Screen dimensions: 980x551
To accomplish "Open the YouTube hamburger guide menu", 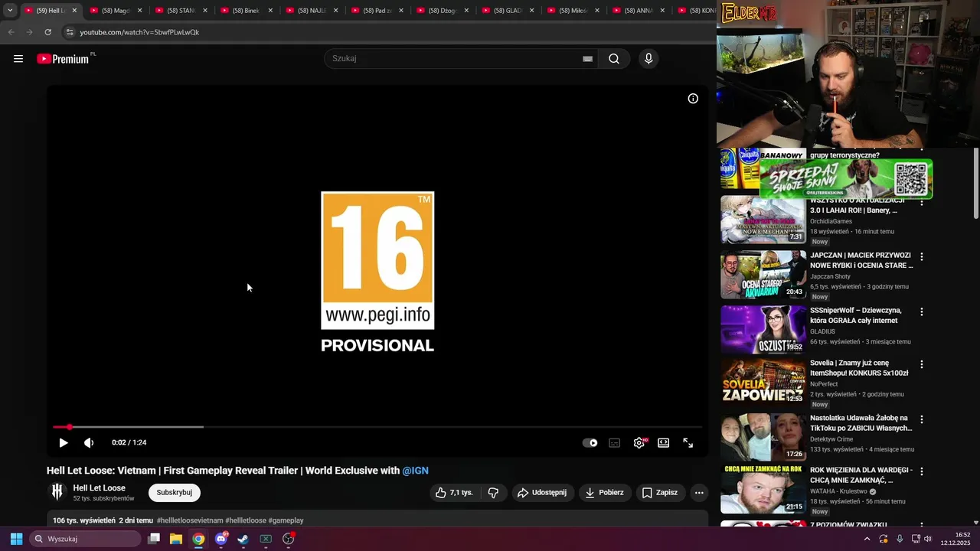I will [x=18, y=59].
